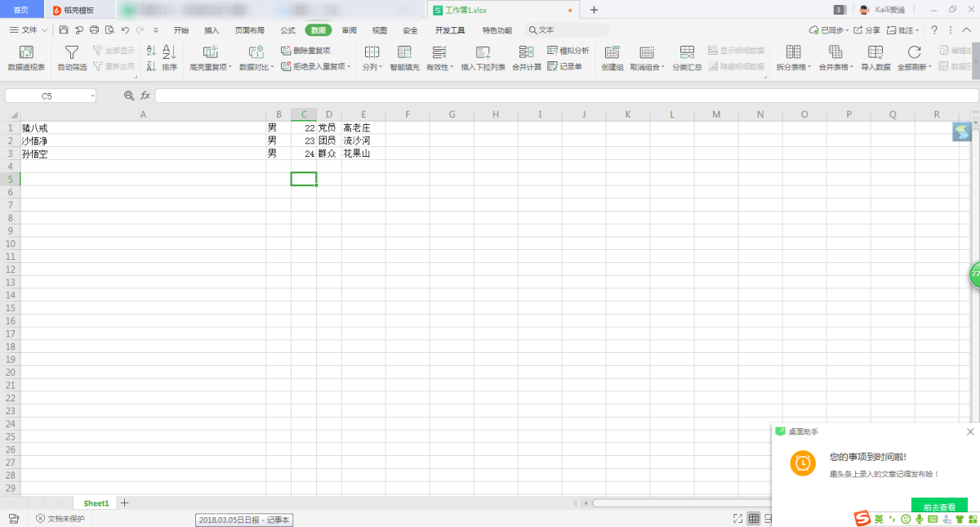Click the 合并计算 consolidate icon
This screenshot has height=527, width=980.
point(527,58)
